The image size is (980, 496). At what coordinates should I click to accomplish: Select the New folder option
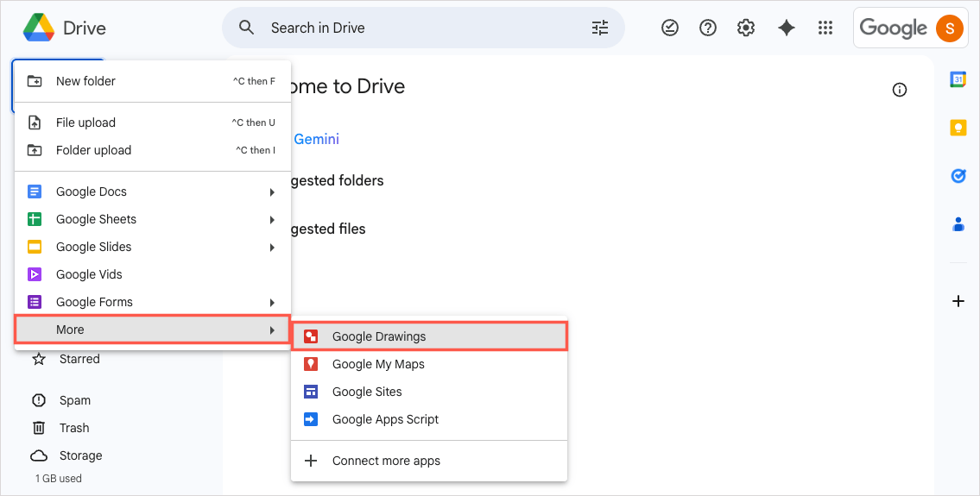(x=85, y=81)
